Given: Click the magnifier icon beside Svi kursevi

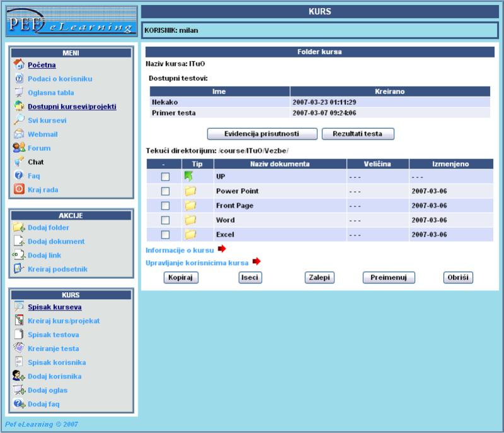Looking at the screenshot, I should click(x=19, y=119).
